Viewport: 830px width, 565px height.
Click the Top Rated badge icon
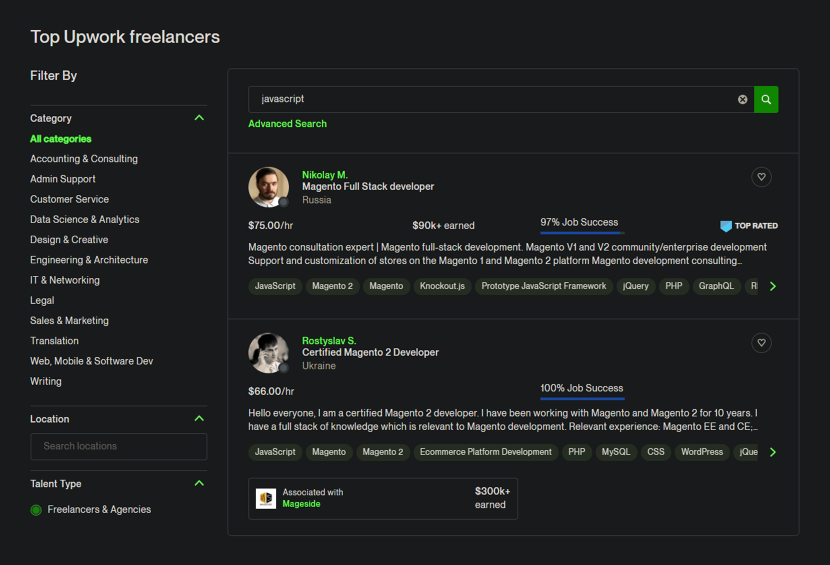tap(726, 226)
